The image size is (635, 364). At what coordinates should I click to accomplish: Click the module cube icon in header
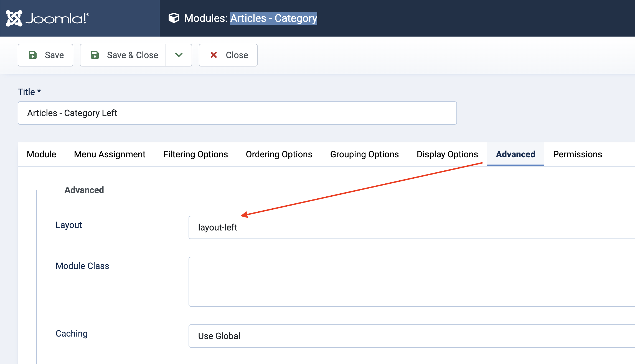coord(174,18)
